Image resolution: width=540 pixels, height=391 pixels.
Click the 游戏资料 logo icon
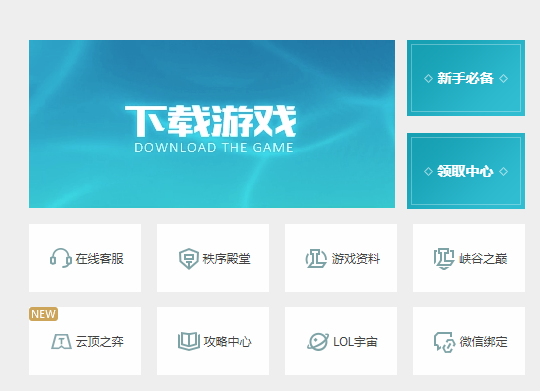pyautogui.click(x=316, y=258)
